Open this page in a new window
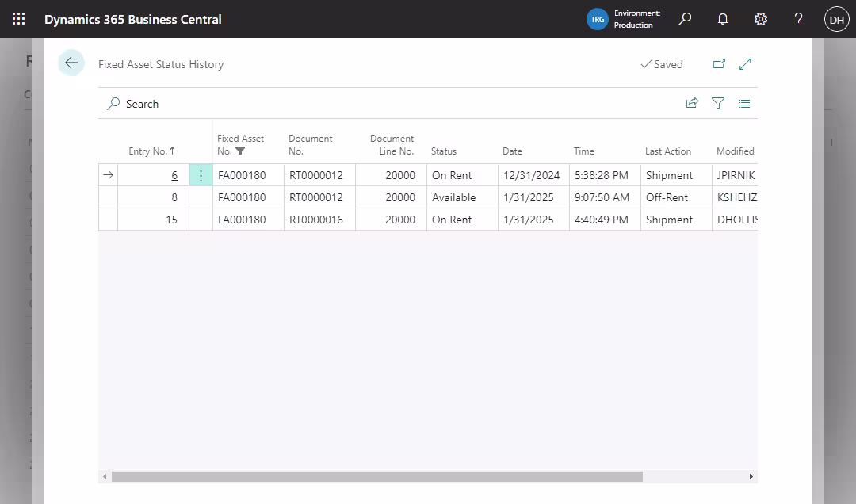 pos(719,64)
